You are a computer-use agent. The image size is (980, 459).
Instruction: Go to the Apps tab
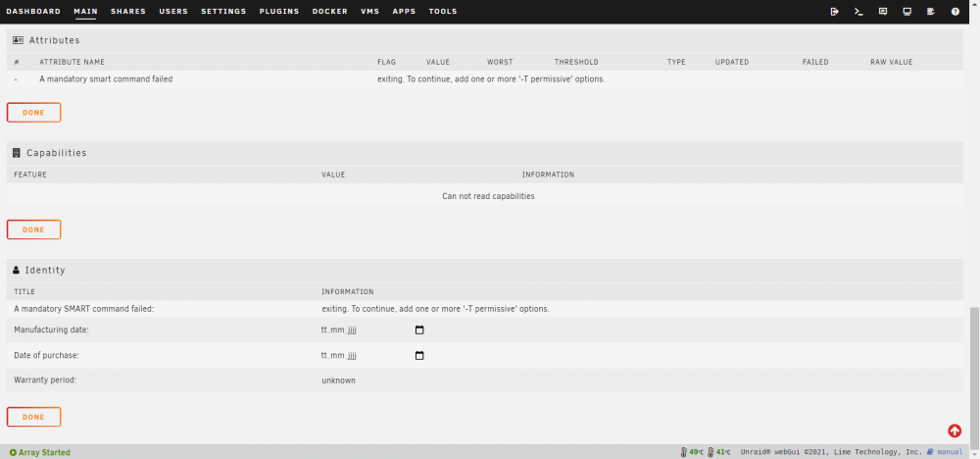(x=405, y=11)
